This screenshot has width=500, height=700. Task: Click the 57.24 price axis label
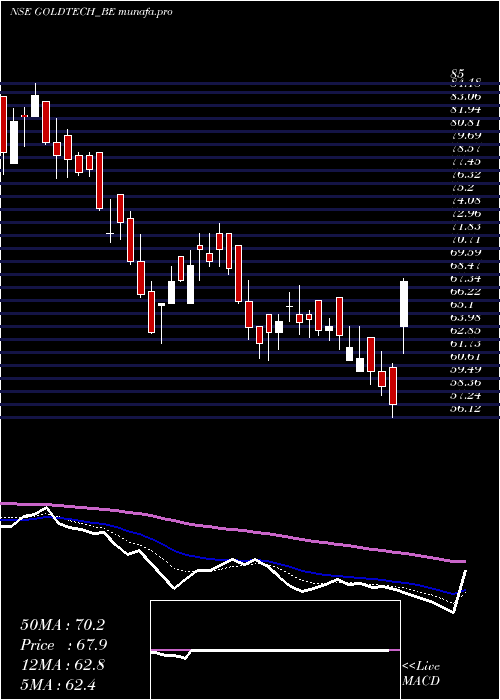tap(466, 395)
